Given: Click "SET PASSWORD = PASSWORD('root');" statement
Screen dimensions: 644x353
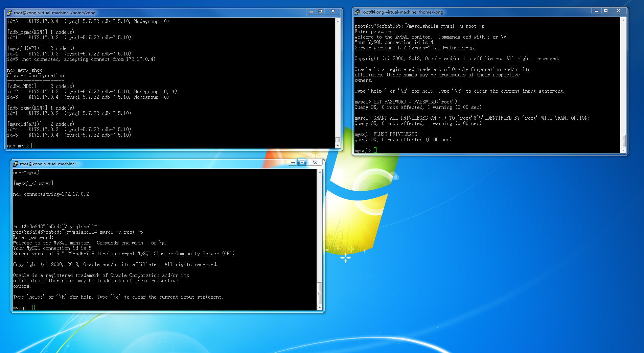Looking at the screenshot, I should (x=416, y=102).
